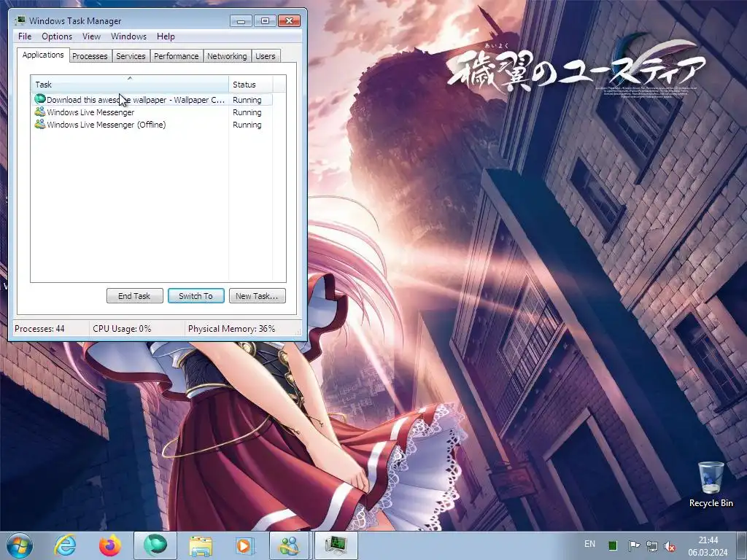
Task: Click the 'Processes: 44' status bar entry
Action: (x=39, y=329)
